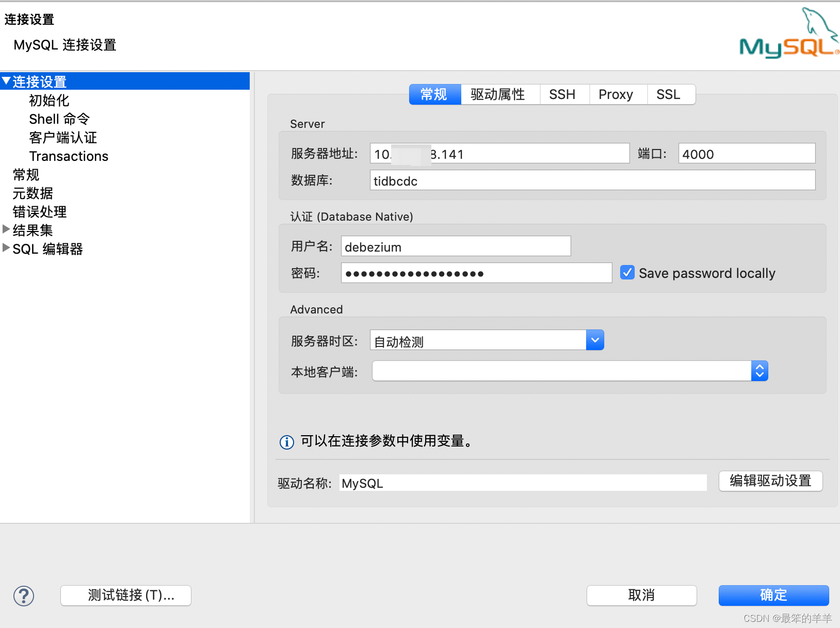Open the local client selector arrows
Viewport: 840px width, 628px height.
[760, 371]
